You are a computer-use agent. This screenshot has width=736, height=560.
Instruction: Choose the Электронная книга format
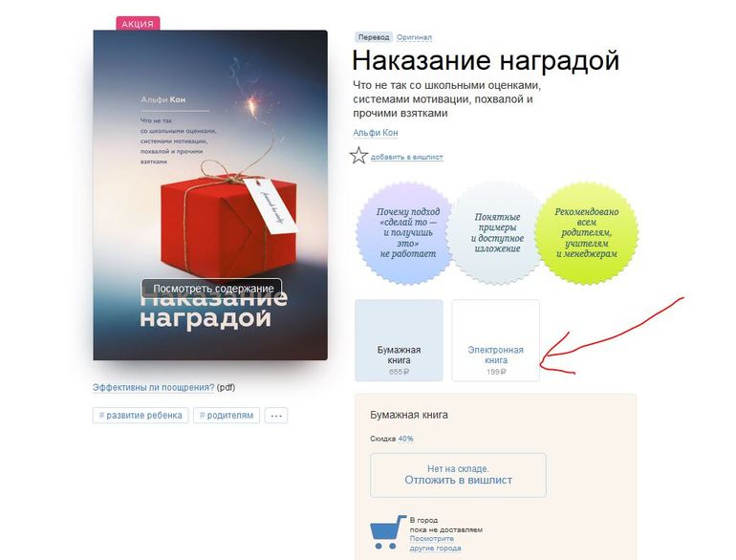tap(496, 341)
